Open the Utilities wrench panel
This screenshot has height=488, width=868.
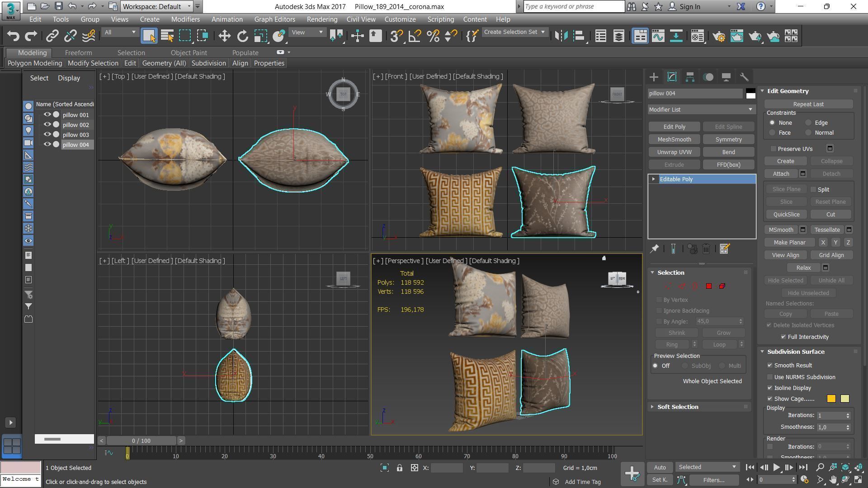pos(744,77)
